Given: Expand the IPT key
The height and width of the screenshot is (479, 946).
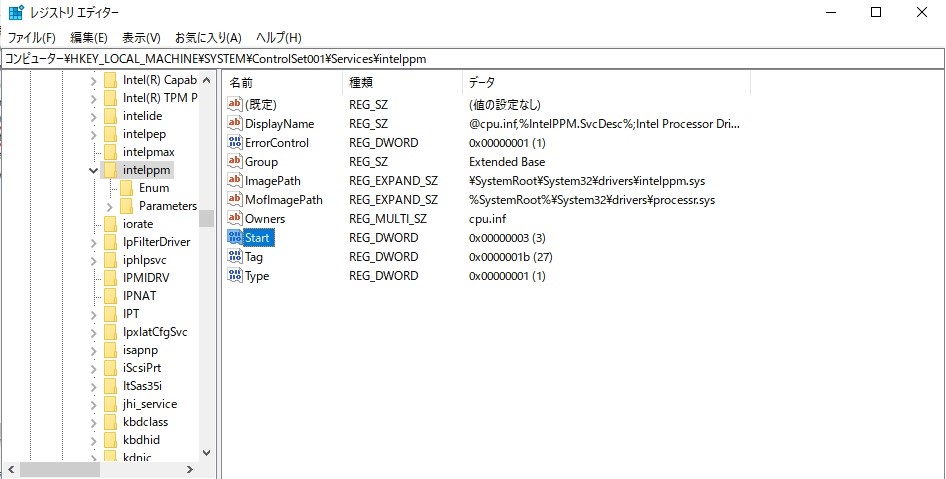Looking at the screenshot, I should [93, 314].
